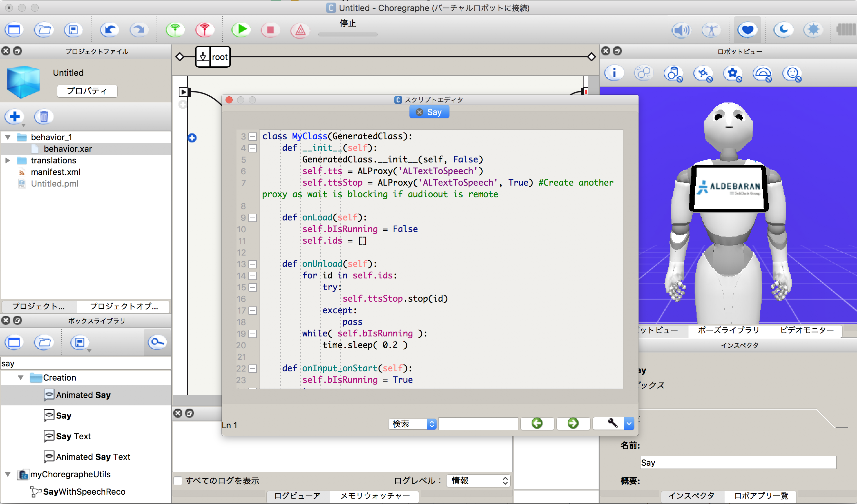Open the info icon in the robot view
The height and width of the screenshot is (504, 857).
(x=614, y=73)
